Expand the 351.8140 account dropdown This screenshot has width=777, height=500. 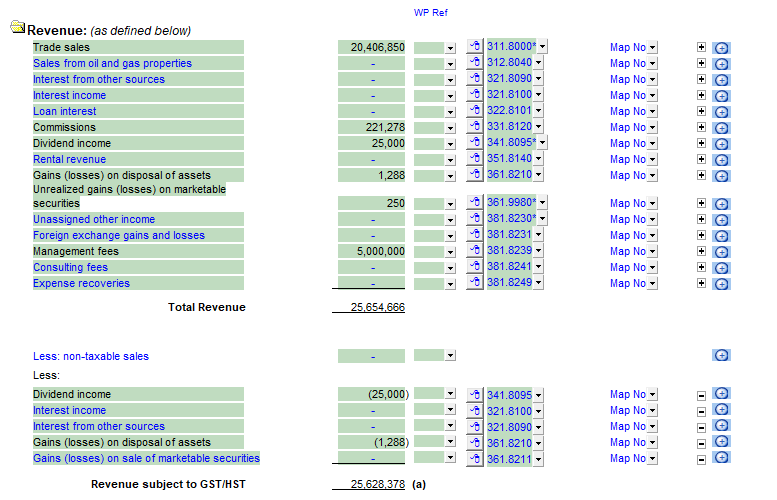tap(539, 159)
